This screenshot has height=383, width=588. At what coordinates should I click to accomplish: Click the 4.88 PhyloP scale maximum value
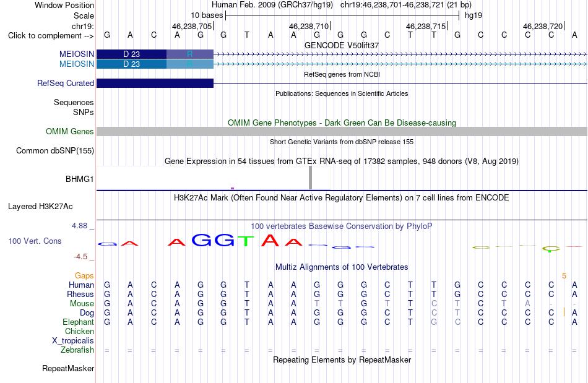tap(79, 226)
